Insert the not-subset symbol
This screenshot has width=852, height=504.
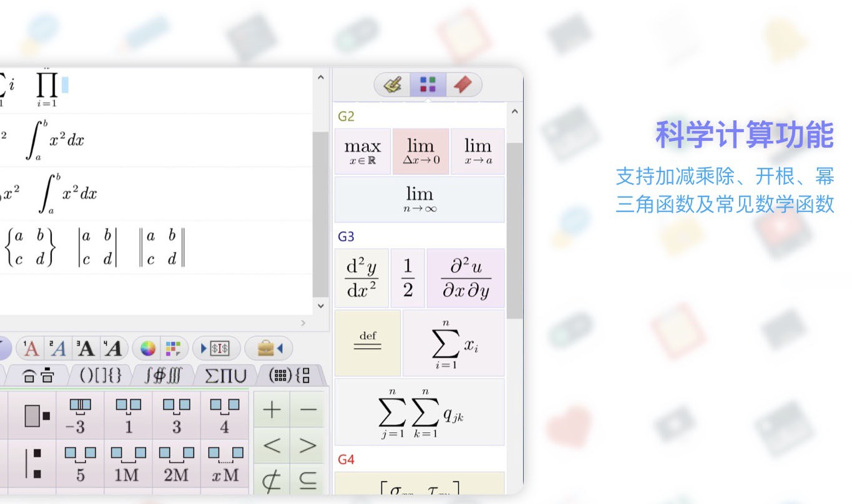coord(272,480)
